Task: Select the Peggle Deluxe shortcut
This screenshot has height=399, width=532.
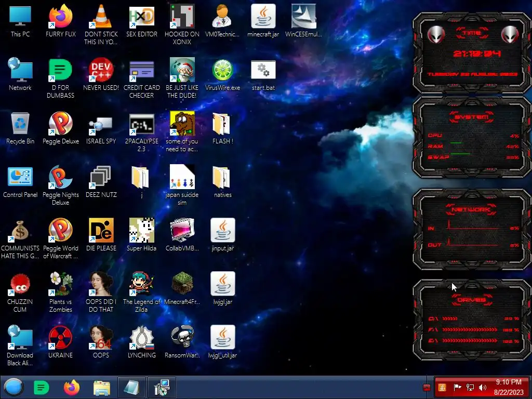Action: [60, 128]
